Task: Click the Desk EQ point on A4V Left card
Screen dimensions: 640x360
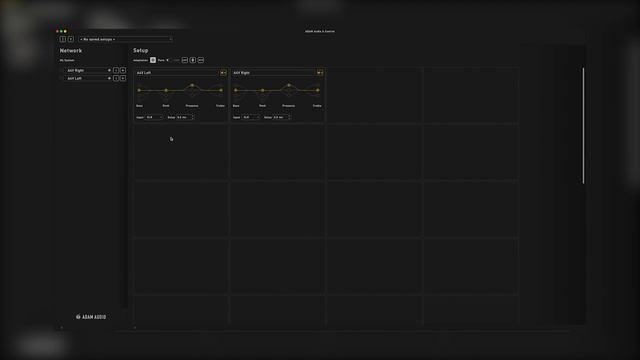Action: (x=166, y=90)
